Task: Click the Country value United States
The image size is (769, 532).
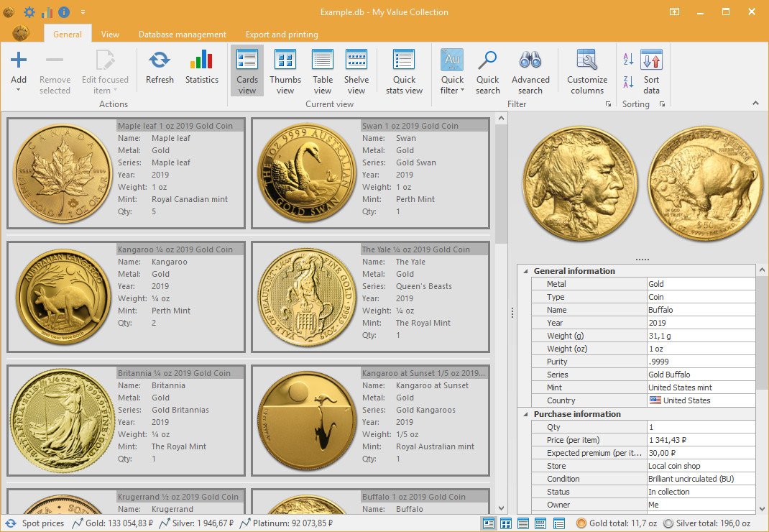Action: [701, 400]
